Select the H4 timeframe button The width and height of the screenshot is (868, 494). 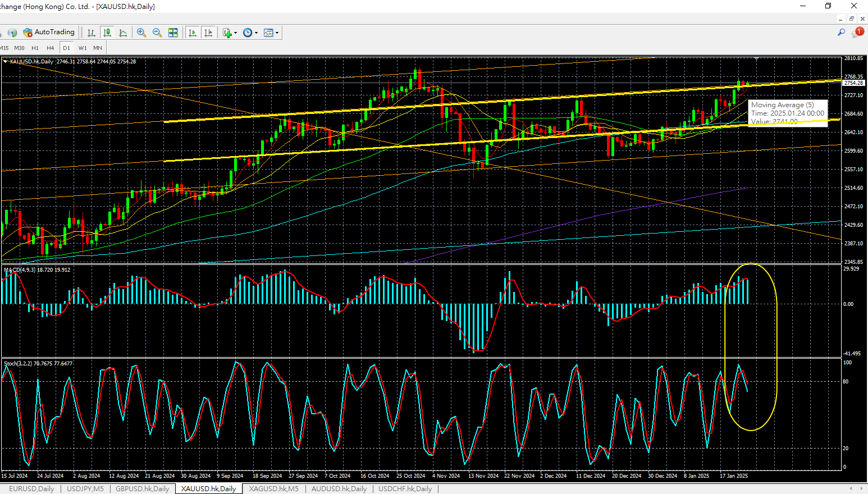[x=51, y=48]
